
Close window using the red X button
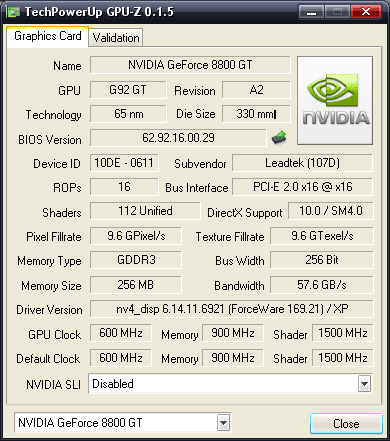[366, 12]
